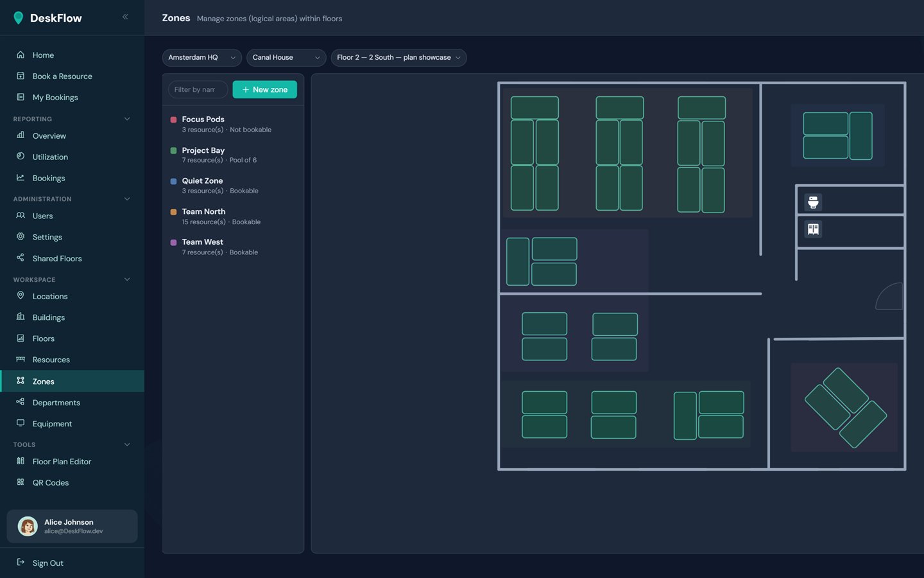Image resolution: width=924 pixels, height=578 pixels.
Task: Click the Team North orange color swatch
Action: point(173,212)
